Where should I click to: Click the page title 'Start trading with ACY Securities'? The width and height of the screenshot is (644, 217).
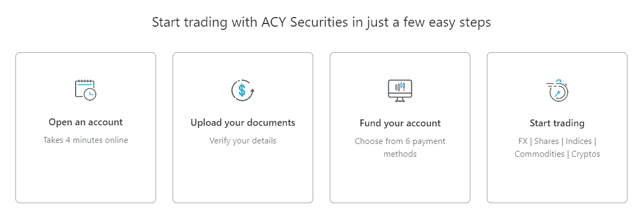point(321,23)
